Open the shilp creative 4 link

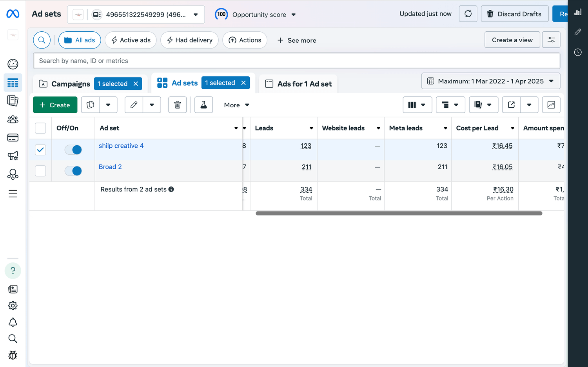point(121,146)
